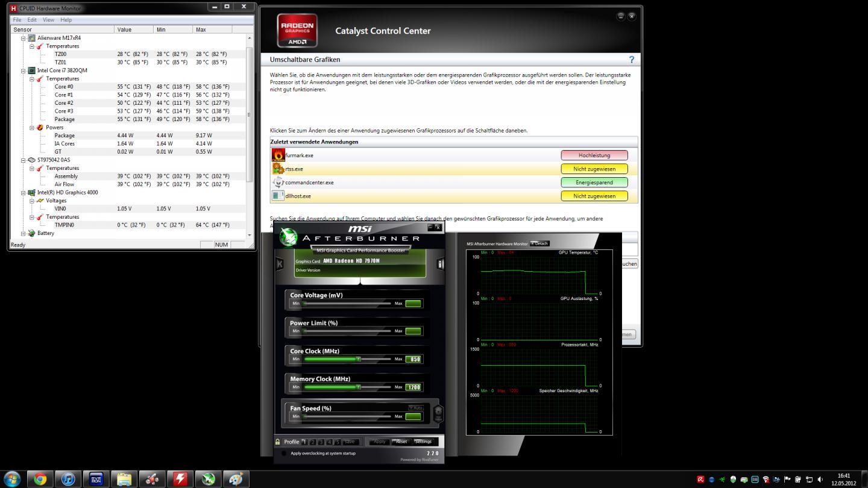The height and width of the screenshot is (488, 868).
Task: Click the Memory Clock slider handle
Action: coord(358,387)
